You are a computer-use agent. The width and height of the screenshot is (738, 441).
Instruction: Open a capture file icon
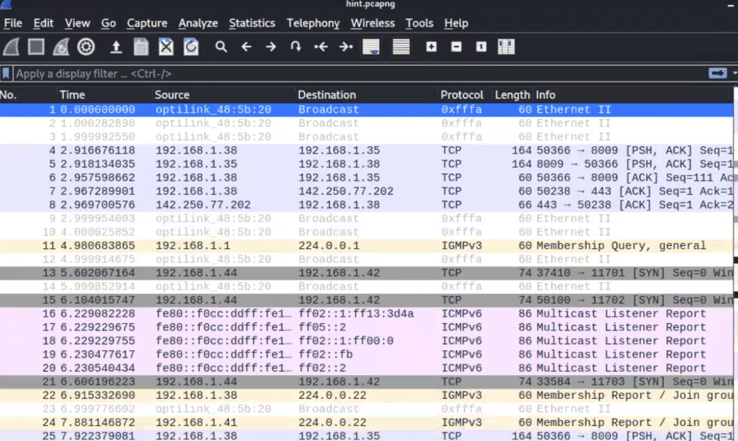coord(116,47)
